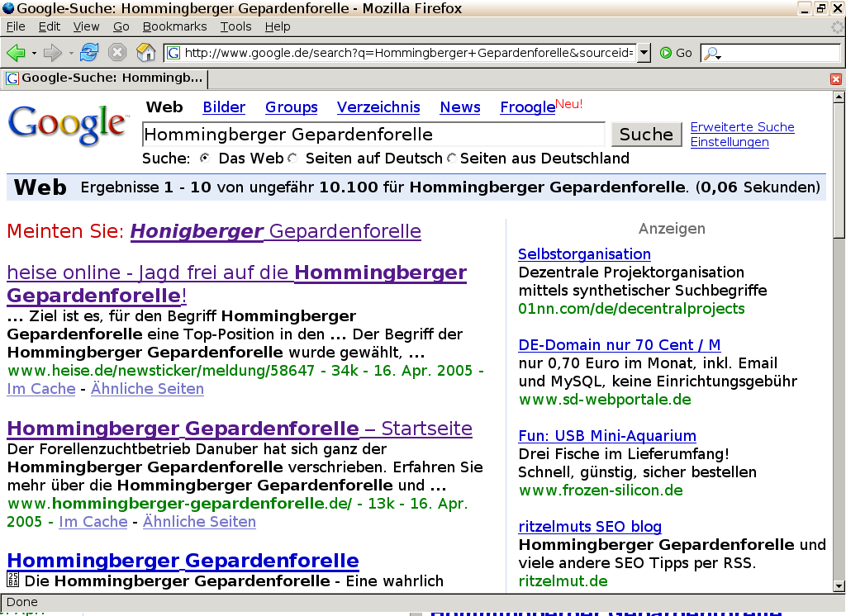Click the bold Web results bar label
The height and width of the screenshot is (616, 846).
(x=40, y=187)
